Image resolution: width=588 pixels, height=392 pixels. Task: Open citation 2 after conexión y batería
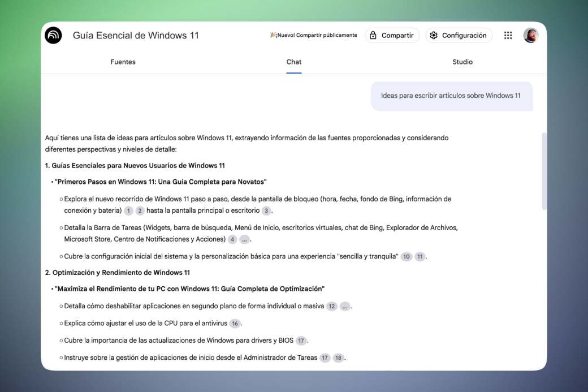140,211
